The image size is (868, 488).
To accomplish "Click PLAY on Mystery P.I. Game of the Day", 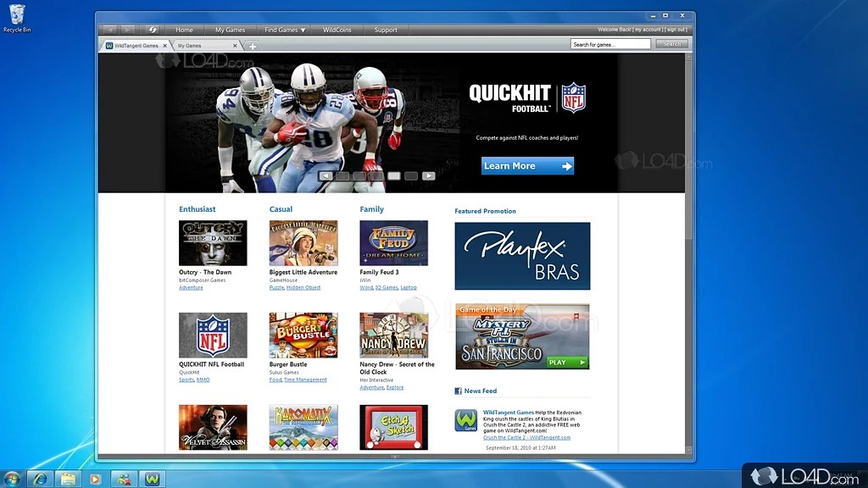I will 566,363.
